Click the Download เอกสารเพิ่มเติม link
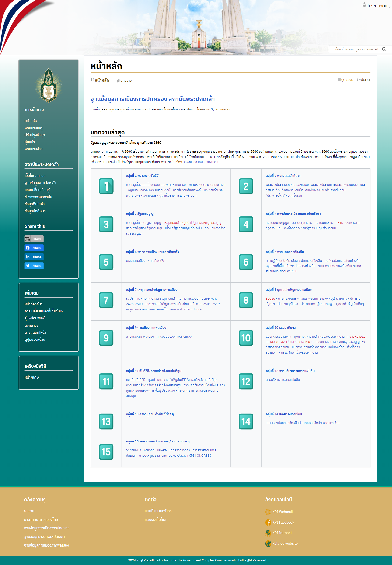 (x=201, y=162)
